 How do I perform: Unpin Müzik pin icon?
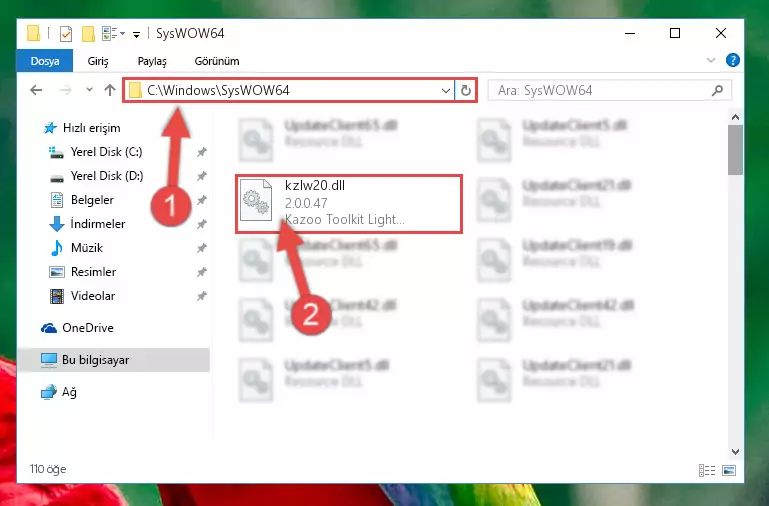(202, 248)
